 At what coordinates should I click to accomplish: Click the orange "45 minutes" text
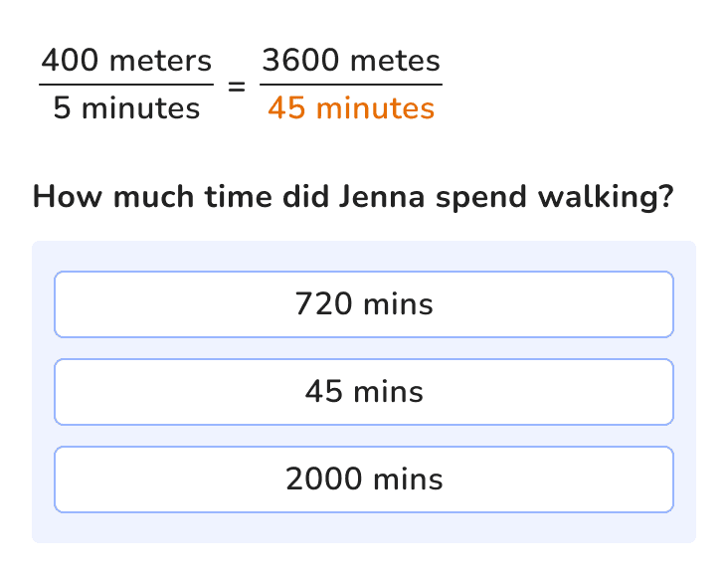click(351, 108)
